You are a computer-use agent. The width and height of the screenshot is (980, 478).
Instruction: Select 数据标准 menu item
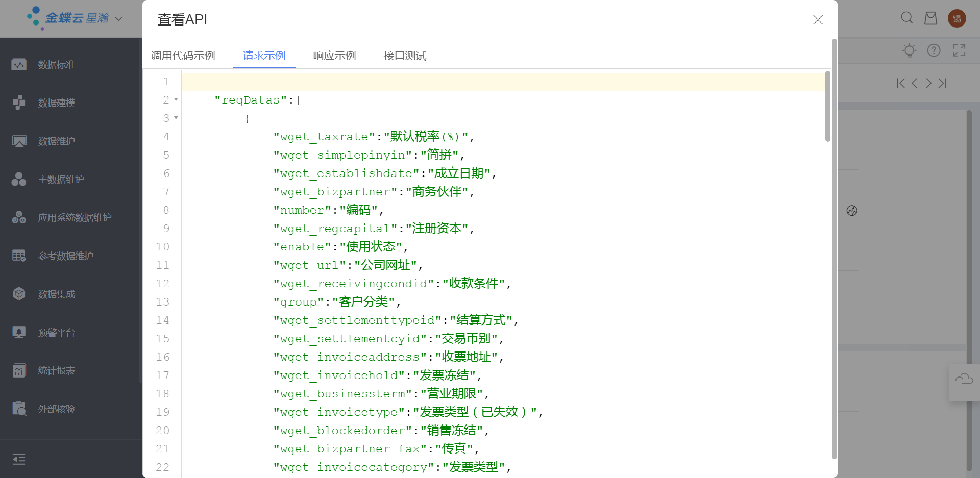tap(57, 65)
